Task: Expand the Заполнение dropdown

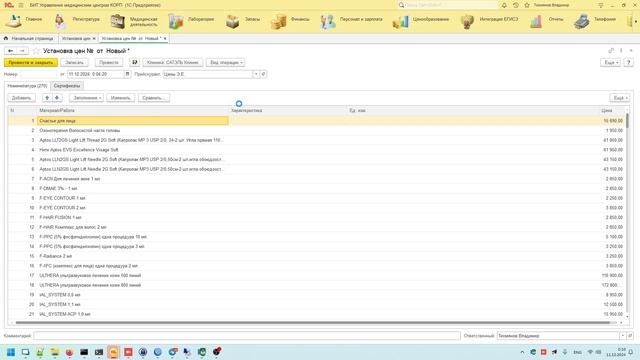Action: [87, 98]
